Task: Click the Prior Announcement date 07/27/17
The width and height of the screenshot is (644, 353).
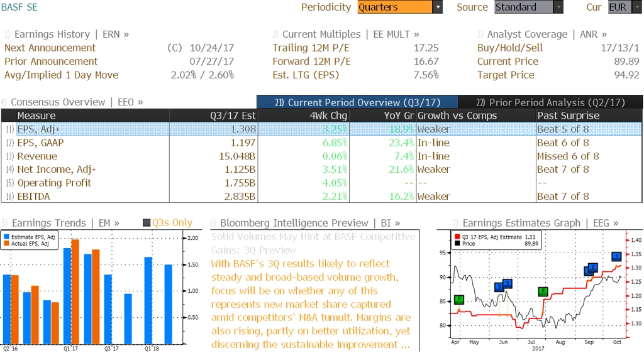Action: pyautogui.click(x=212, y=61)
